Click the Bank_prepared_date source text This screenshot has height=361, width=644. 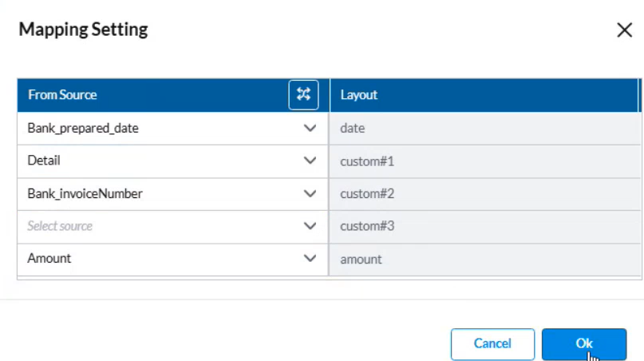83,128
